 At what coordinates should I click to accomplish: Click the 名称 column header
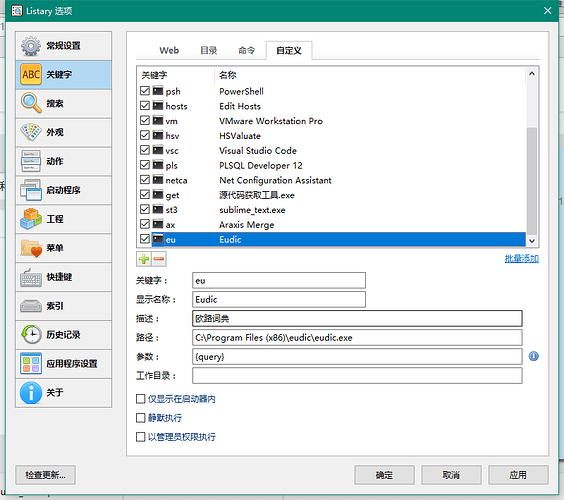(370, 75)
